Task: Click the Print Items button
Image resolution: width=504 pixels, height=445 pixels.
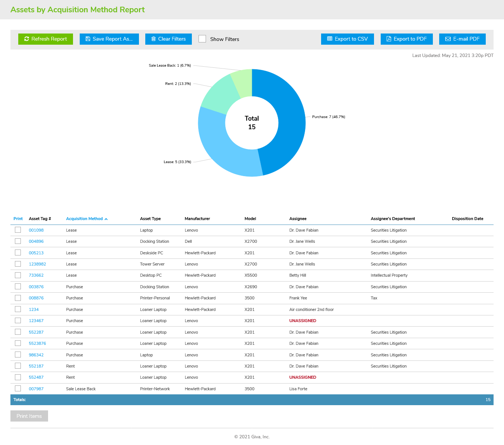Action: tap(29, 416)
